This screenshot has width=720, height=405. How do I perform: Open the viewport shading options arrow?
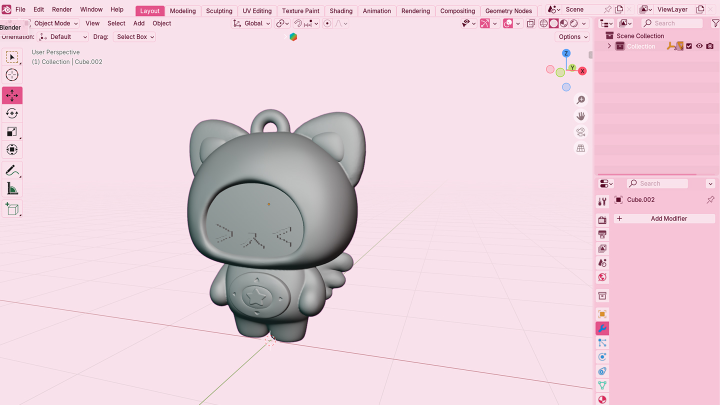(x=584, y=23)
